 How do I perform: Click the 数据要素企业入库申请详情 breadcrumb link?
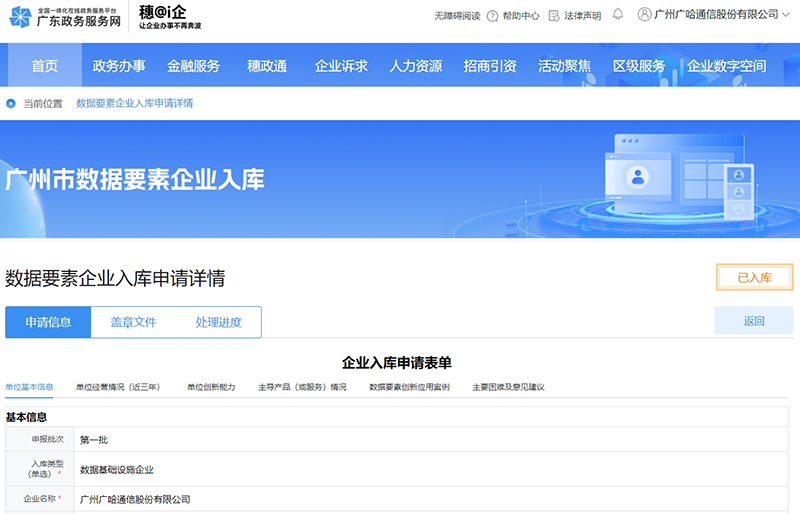pos(134,103)
